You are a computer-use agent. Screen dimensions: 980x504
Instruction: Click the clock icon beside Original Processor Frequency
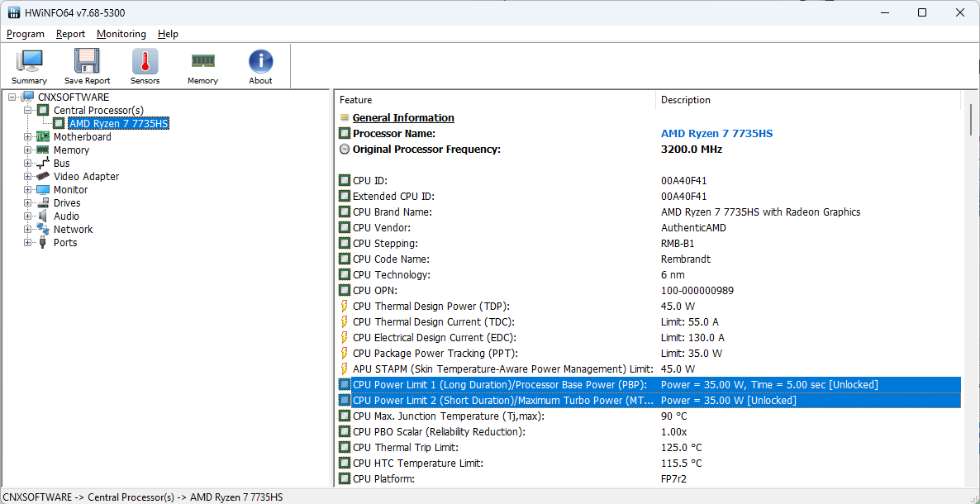pyautogui.click(x=345, y=150)
